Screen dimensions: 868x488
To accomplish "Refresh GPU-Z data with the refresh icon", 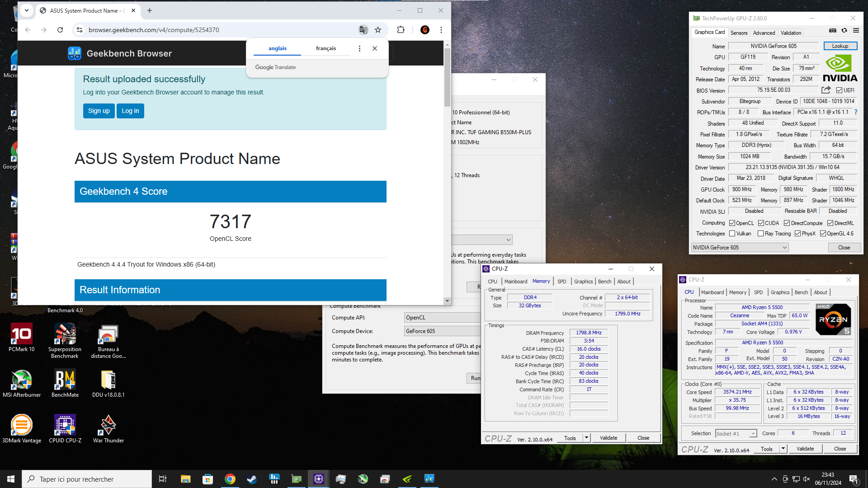I will pos(844,30).
